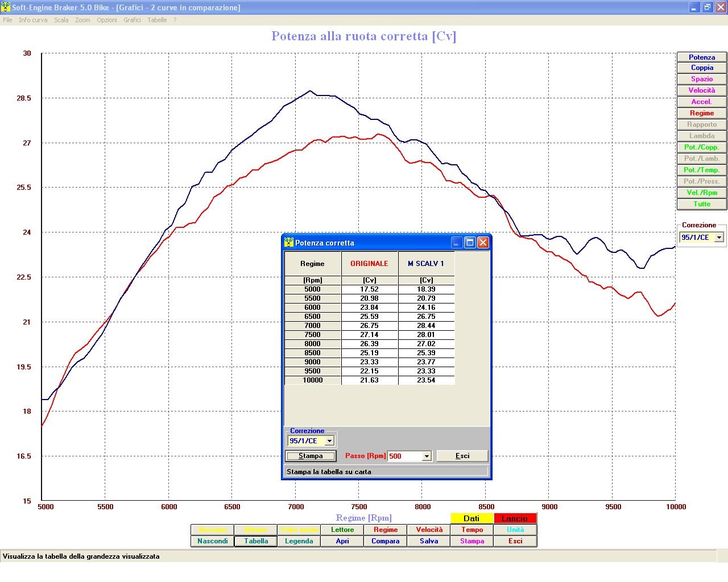Image resolution: width=728 pixels, height=582 pixels.
Task: Select table cell 17.52
Action: (x=369, y=289)
